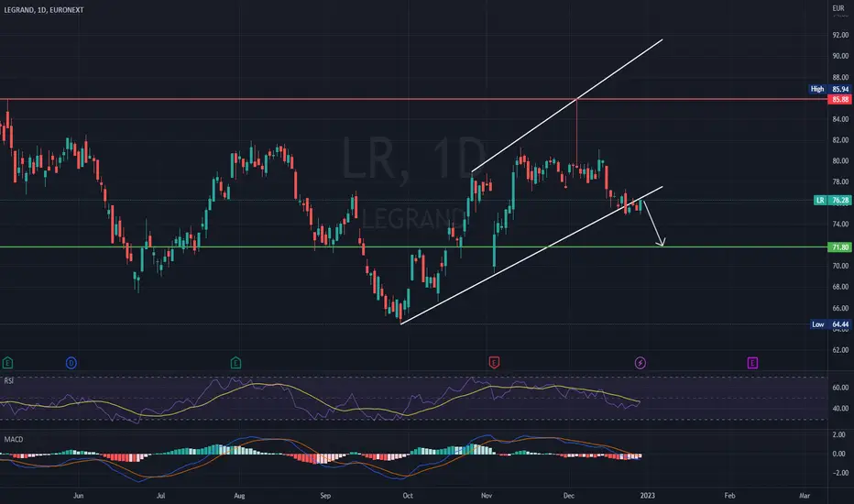This screenshot has height=504, width=854.
Task: Click the 80.00 price scale value
Action: [840, 160]
